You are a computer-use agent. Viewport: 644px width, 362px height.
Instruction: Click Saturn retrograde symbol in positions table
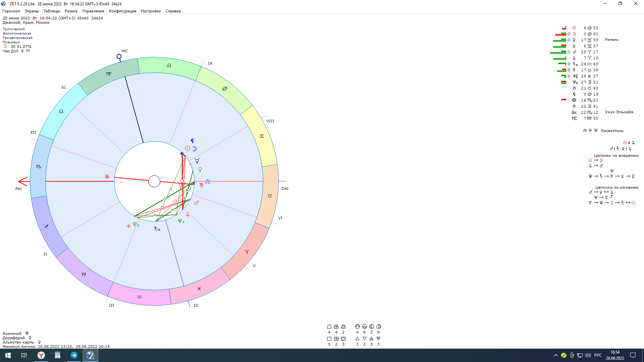575,64
